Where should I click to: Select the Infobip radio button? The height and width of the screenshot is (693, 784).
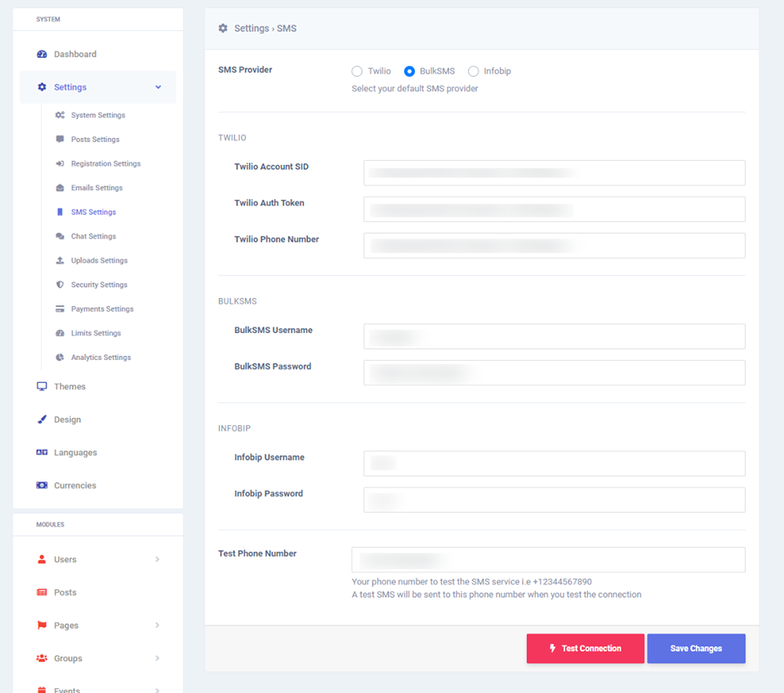pos(473,72)
